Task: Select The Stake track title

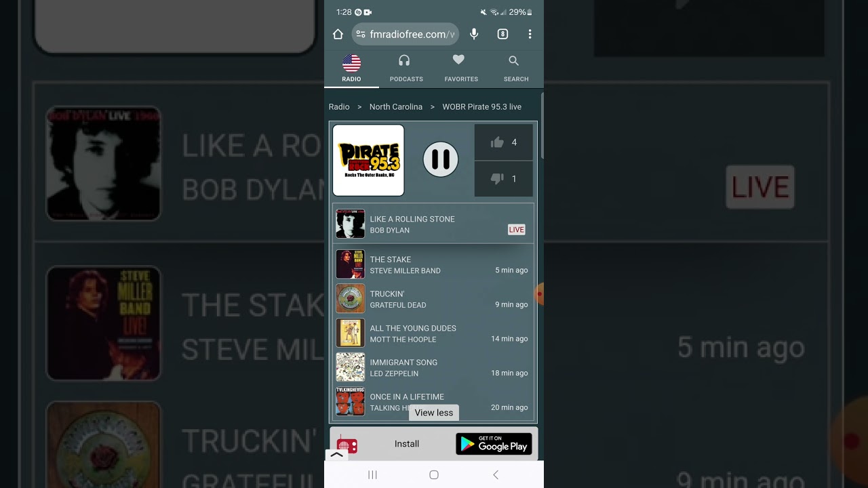Action: (391, 260)
